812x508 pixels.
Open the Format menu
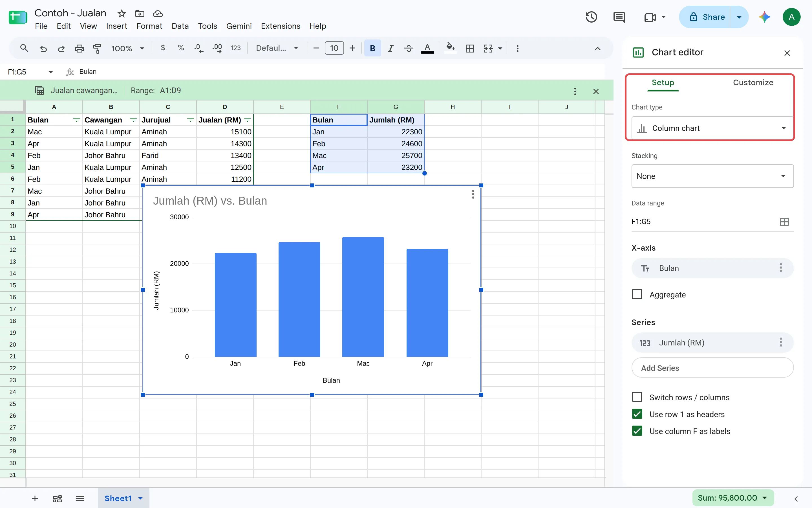[149, 26]
